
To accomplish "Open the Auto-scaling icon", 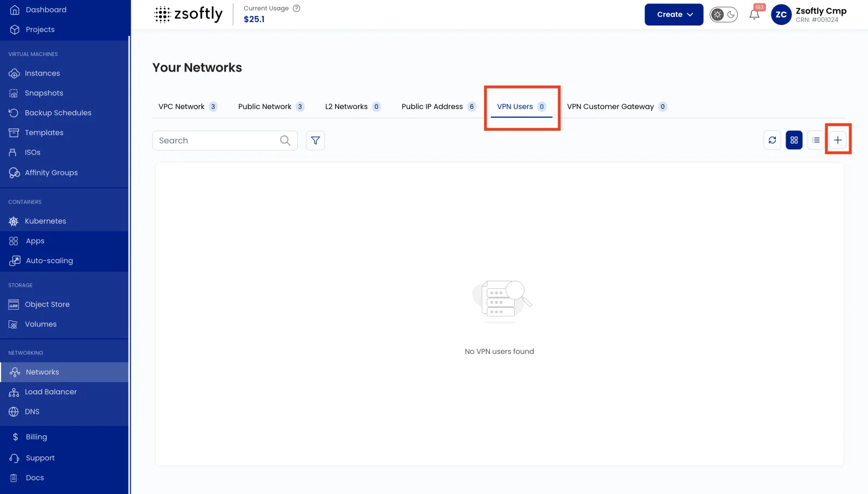I will tap(15, 261).
